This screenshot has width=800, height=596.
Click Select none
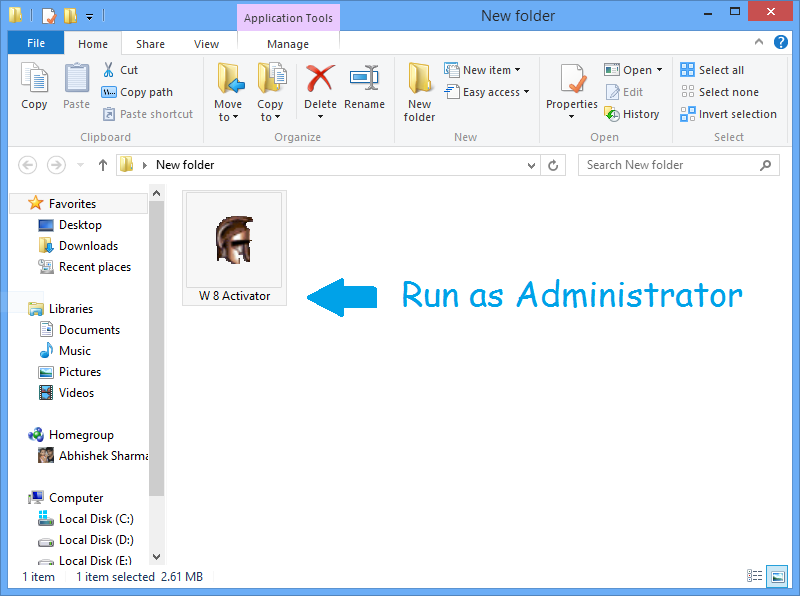click(719, 92)
